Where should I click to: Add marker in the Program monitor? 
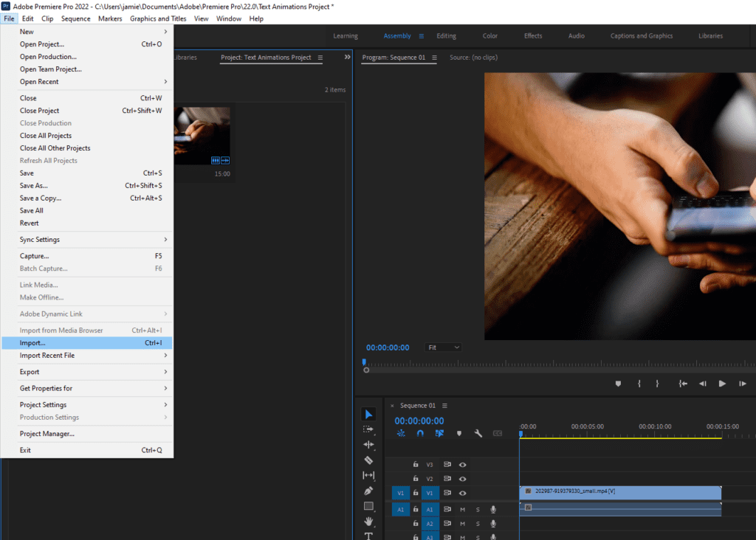click(618, 384)
